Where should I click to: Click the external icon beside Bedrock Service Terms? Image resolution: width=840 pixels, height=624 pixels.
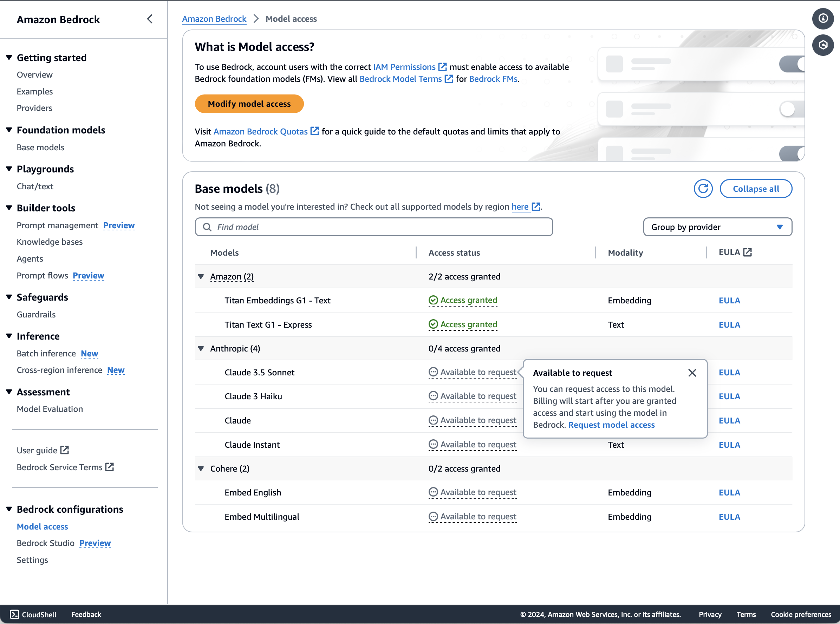(110, 467)
